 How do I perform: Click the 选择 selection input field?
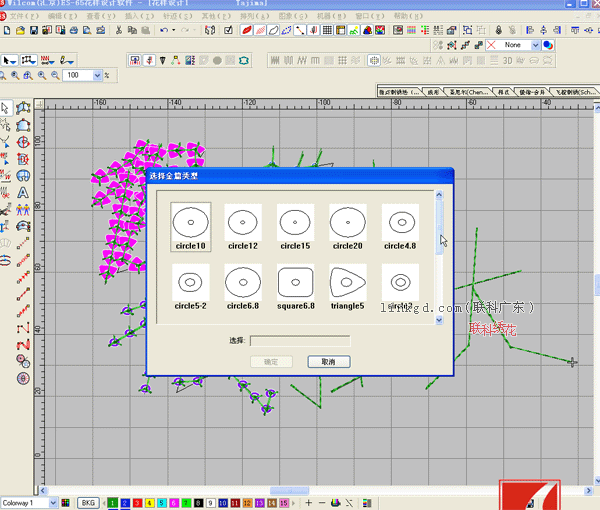coord(299,341)
